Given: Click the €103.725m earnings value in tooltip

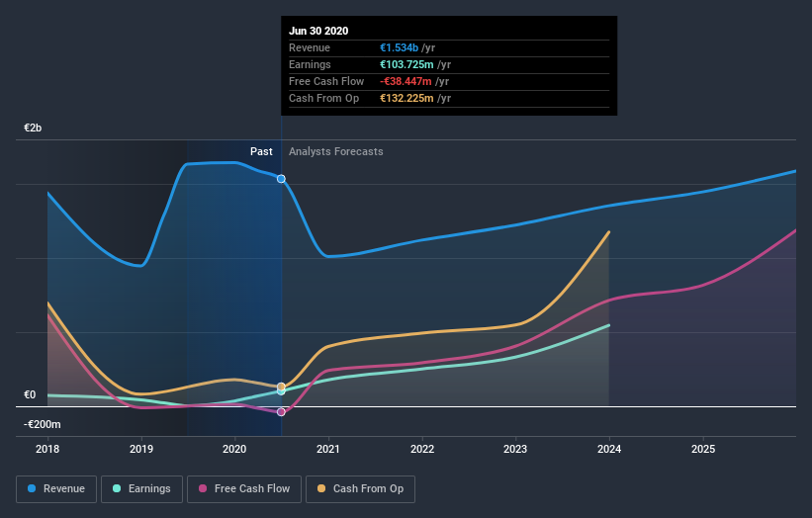Looking at the screenshot, I should (x=406, y=64).
